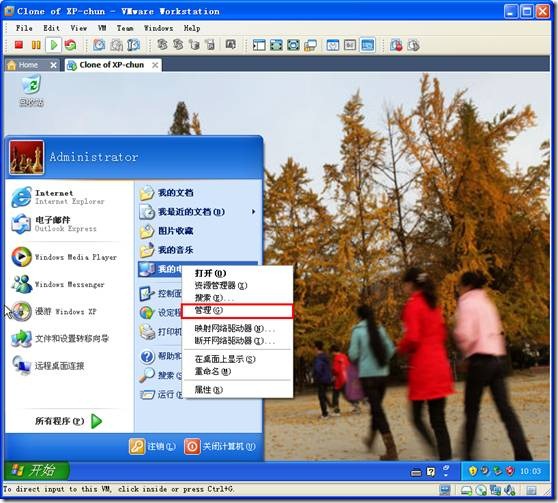Open the Edit menu
The height and width of the screenshot is (503, 558).
[x=51, y=28]
